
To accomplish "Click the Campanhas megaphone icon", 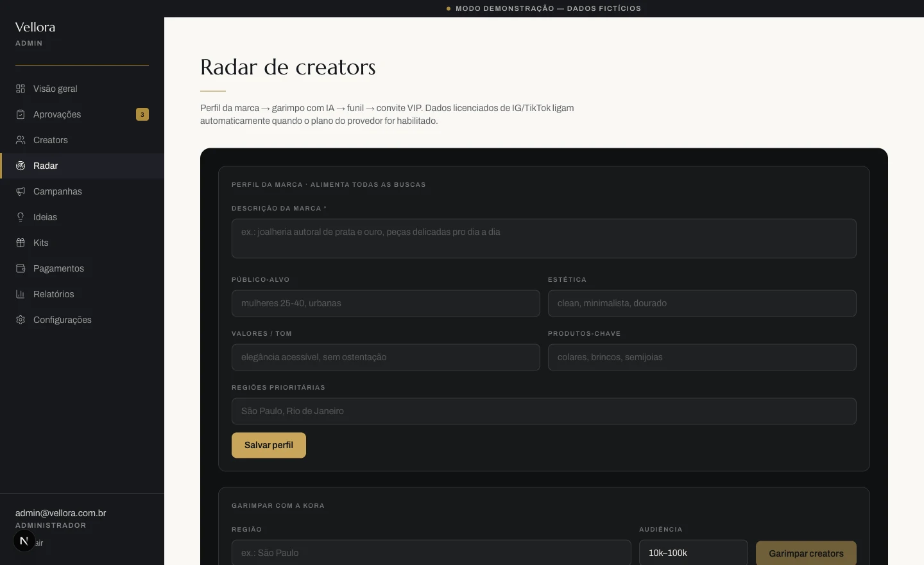I will pos(21,191).
